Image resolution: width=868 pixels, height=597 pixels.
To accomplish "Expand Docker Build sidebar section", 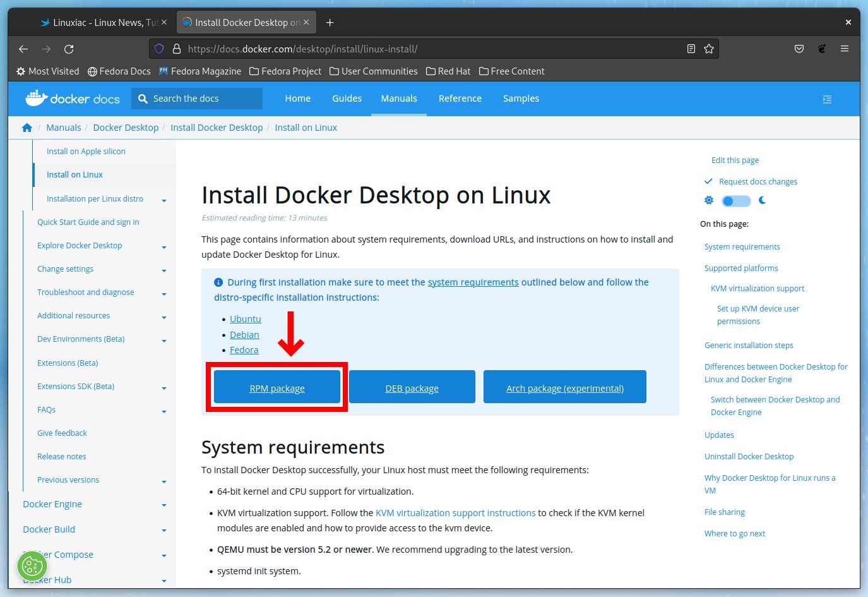I will pyautogui.click(x=164, y=531).
